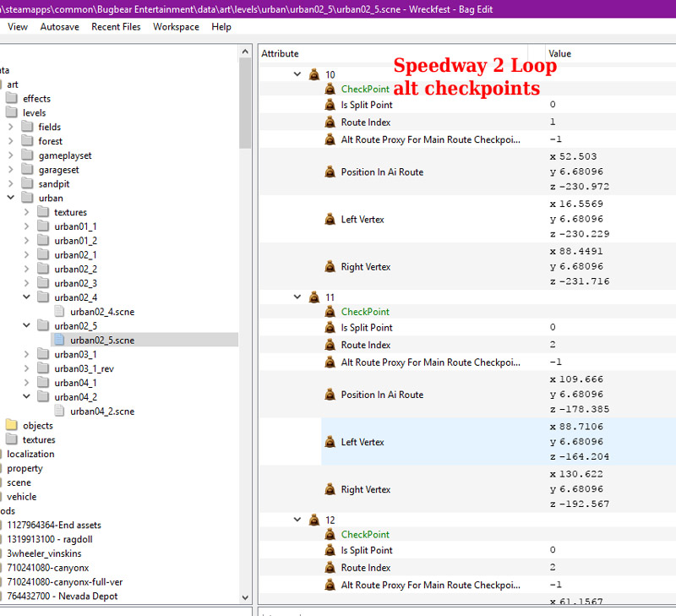Click the Route Index icon under node 10
The image size is (676, 616).
pyautogui.click(x=330, y=122)
